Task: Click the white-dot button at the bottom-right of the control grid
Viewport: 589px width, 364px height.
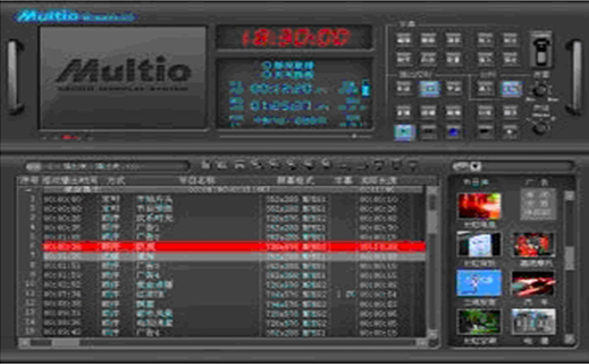Action: click(x=510, y=132)
